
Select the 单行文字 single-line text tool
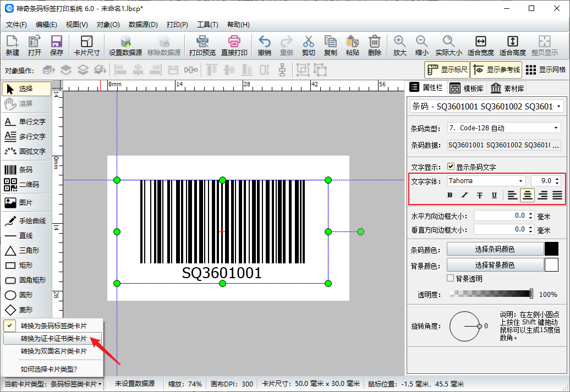26,122
